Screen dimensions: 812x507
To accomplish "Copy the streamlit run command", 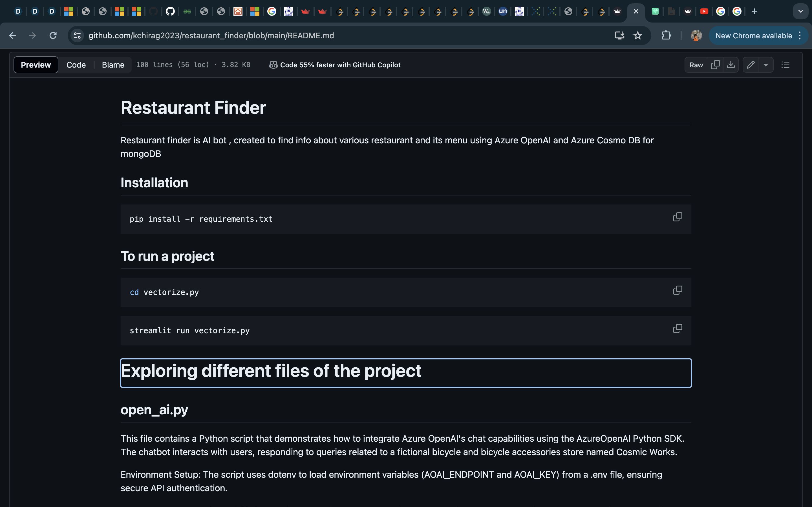I will pyautogui.click(x=678, y=329).
